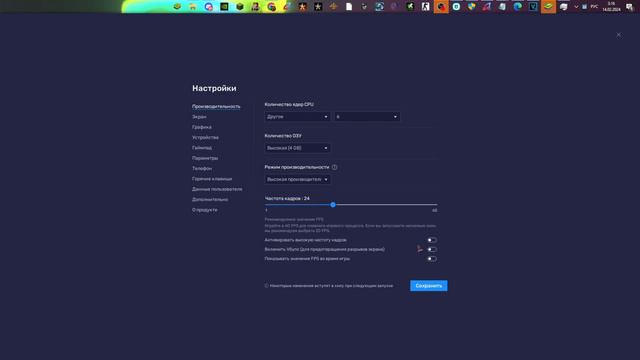
Task: Click the Google G taskbar icon
Action: (x=271, y=7)
